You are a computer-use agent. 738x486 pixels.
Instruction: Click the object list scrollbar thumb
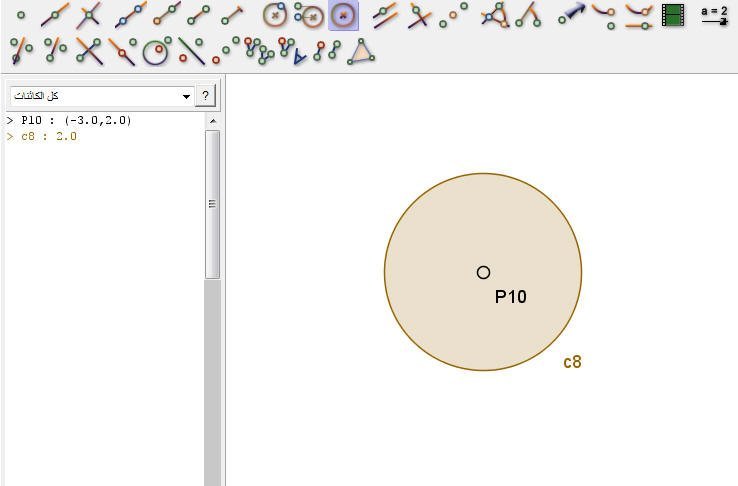point(213,204)
